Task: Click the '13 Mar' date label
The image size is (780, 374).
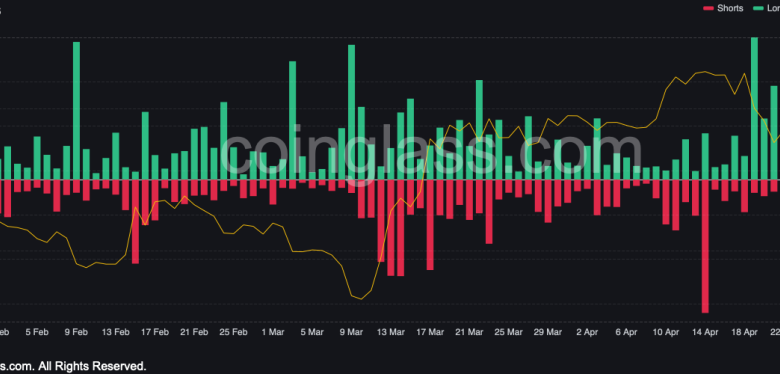Action: [390, 332]
